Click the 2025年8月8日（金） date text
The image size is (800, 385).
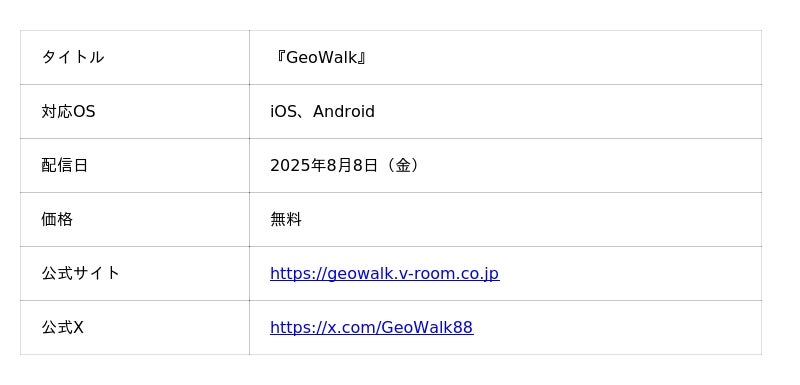pyautogui.click(x=347, y=165)
